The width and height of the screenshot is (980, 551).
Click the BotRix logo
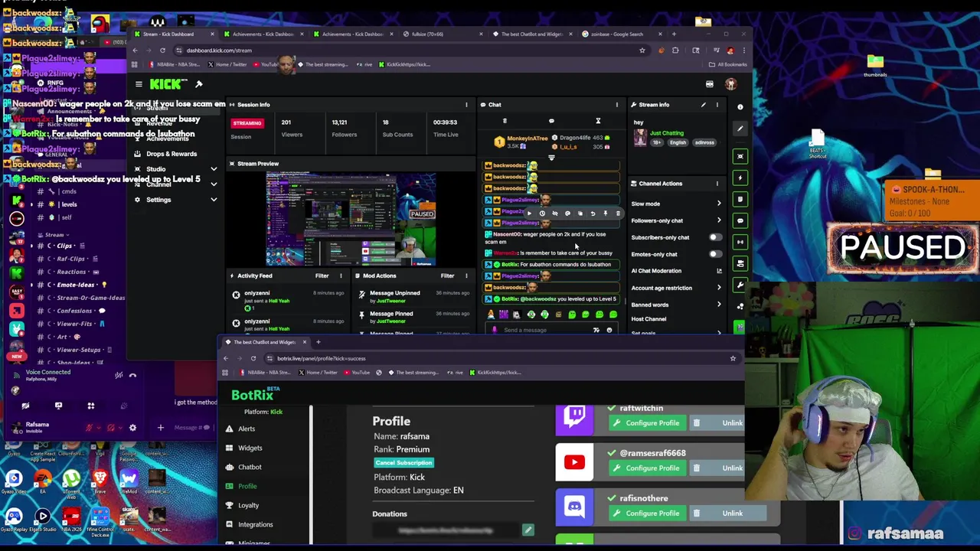click(256, 394)
